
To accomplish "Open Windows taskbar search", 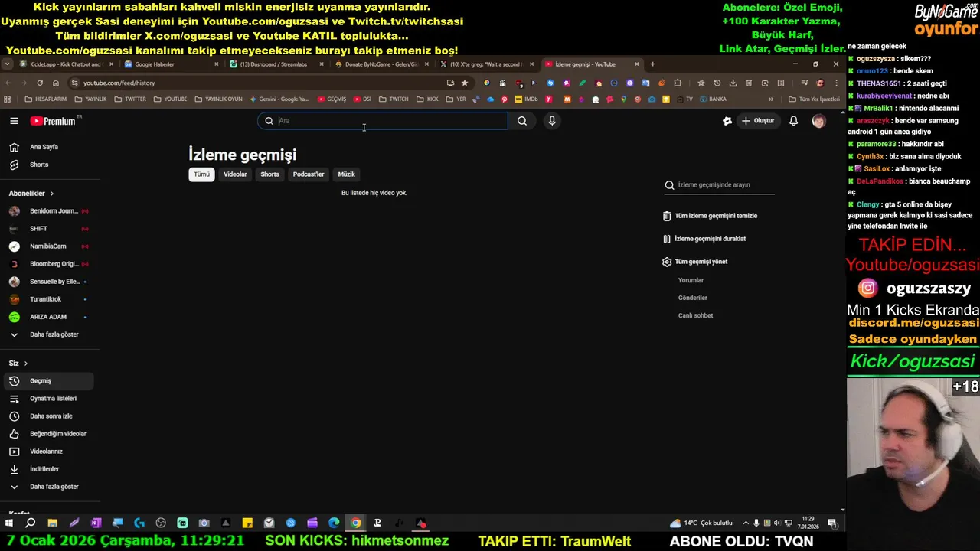I will (31, 523).
